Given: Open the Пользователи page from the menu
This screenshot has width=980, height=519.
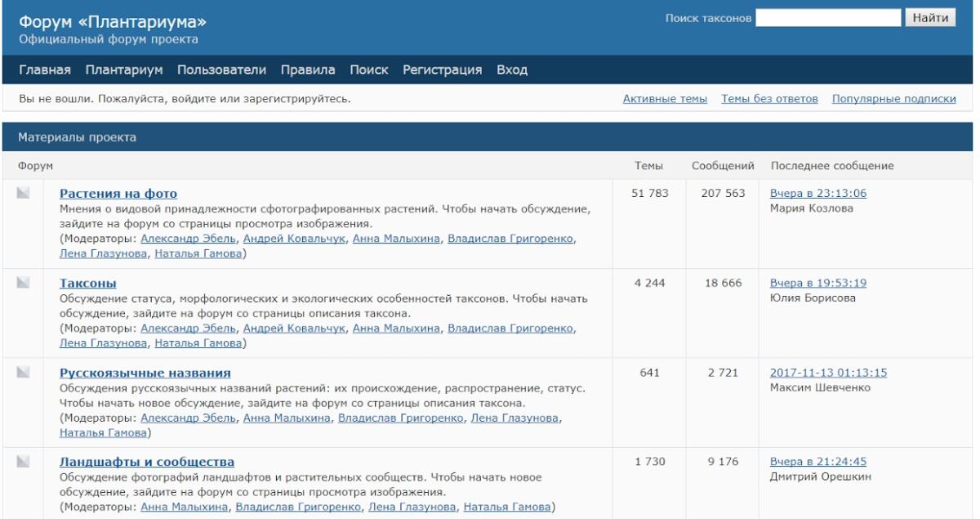Looking at the screenshot, I should click(222, 69).
